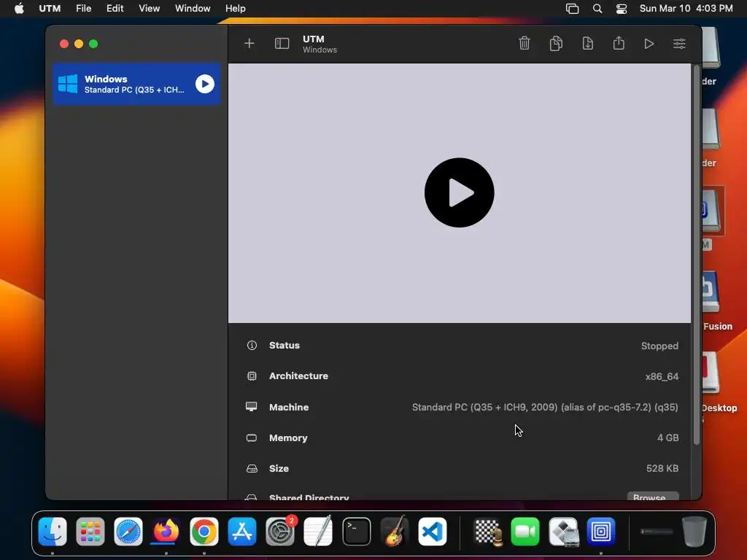
Task: Open FaceTime from the Dock
Action: (x=525, y=532)
